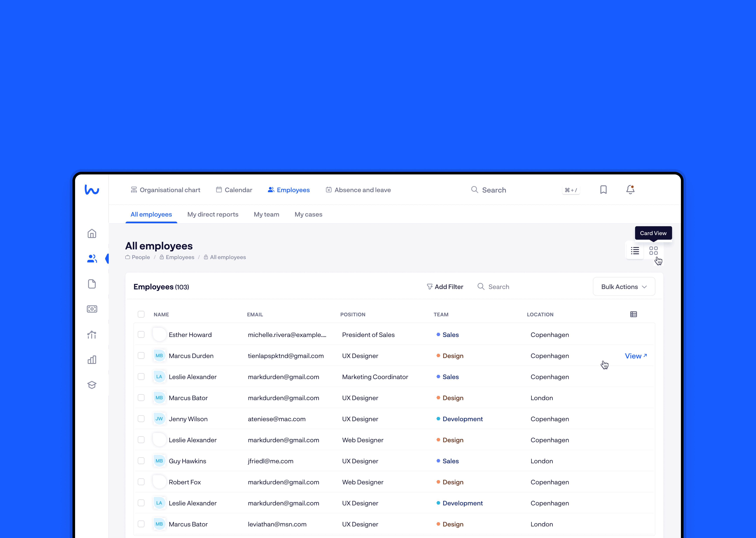
Task: Click the LOCATION column header
Action: coord(540,314)
